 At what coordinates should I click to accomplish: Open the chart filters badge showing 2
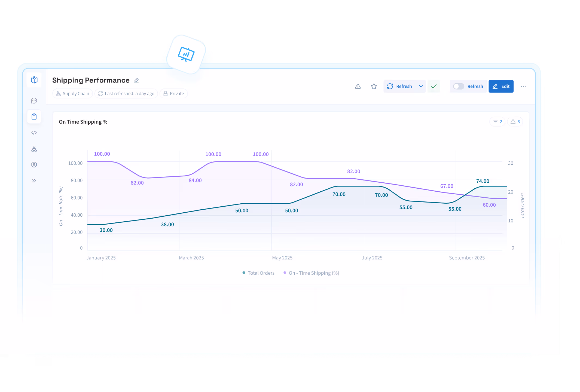pyautogui.click(x=497, y=122)
